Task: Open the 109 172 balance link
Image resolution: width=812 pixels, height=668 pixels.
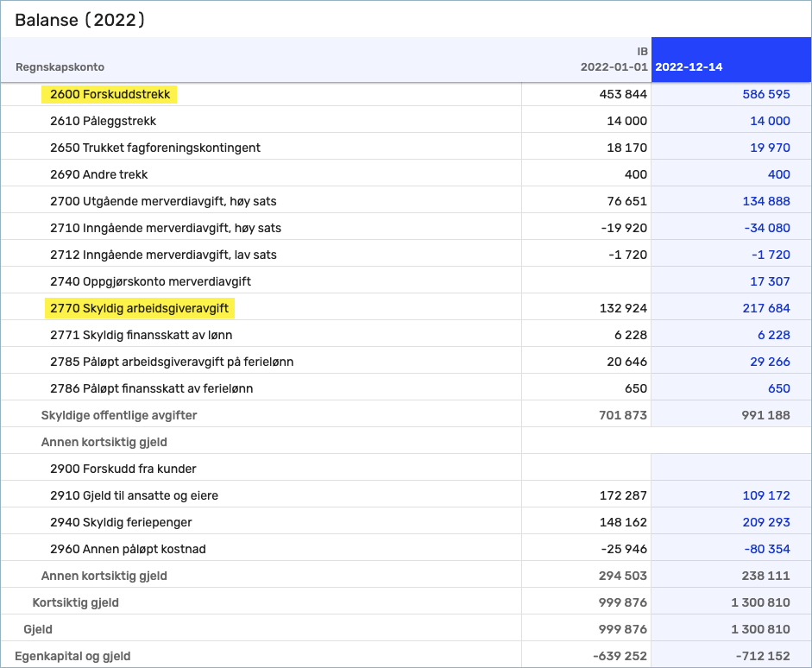Action: 766,496
